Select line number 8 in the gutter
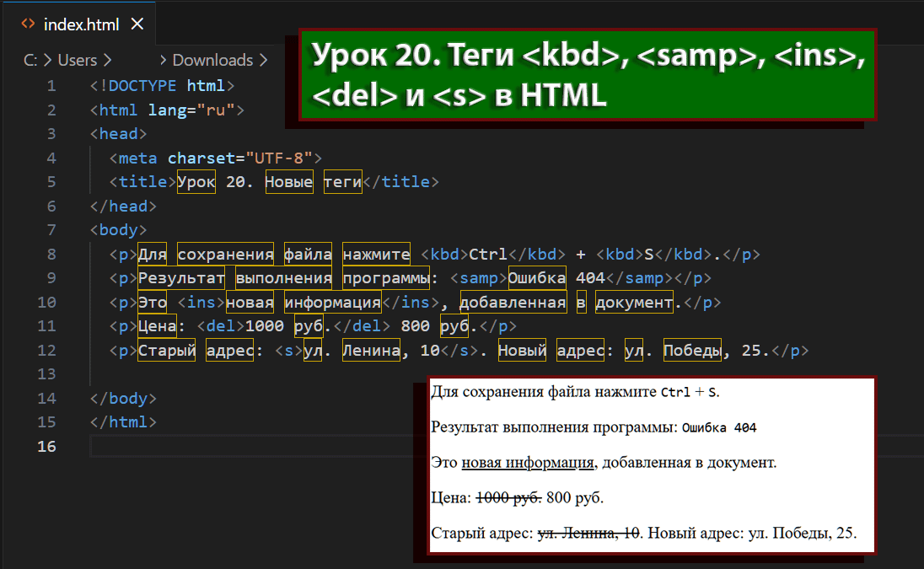The height and width of the screenshot is (569, 924). pyautogui.click(x=51, y=254)
